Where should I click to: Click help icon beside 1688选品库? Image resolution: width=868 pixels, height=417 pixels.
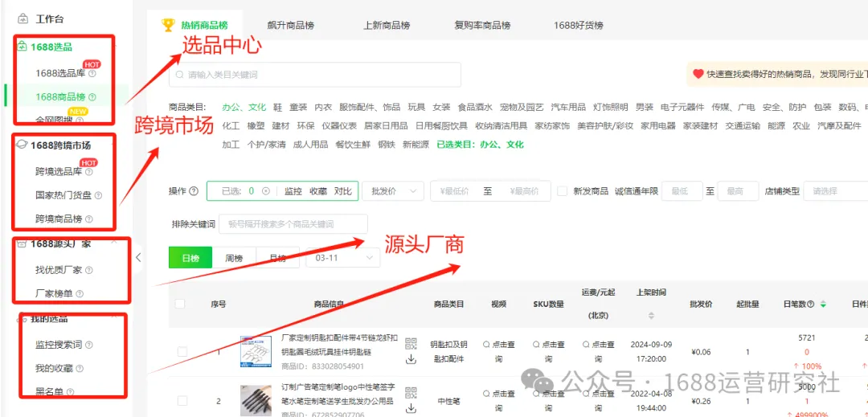92,73
